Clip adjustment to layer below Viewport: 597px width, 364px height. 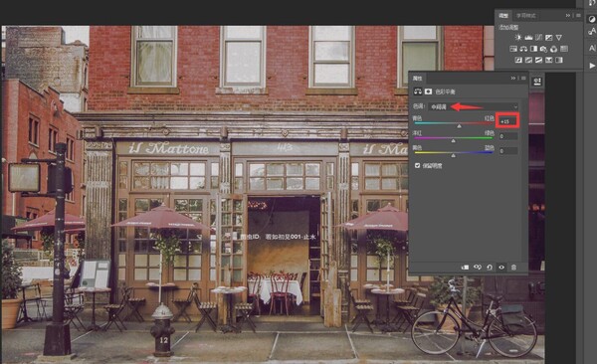(465, 268)
